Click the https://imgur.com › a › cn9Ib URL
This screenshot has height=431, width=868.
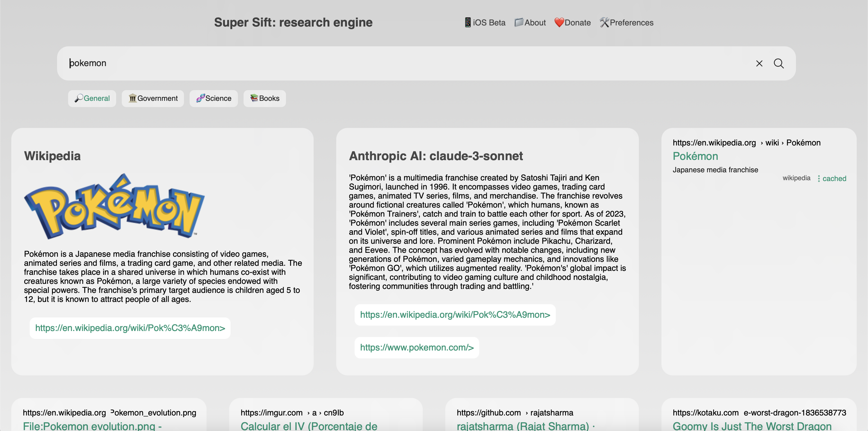(x=292, y=413)
